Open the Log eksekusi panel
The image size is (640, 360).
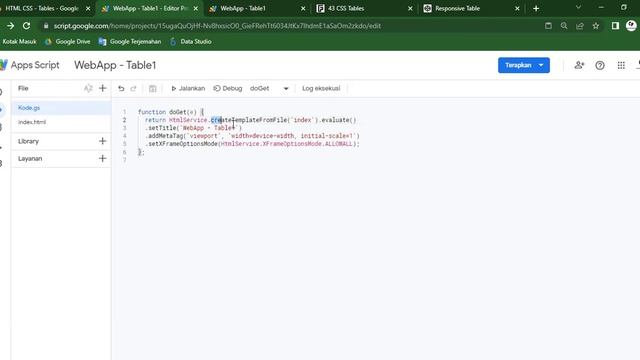(x=321, y=88)
